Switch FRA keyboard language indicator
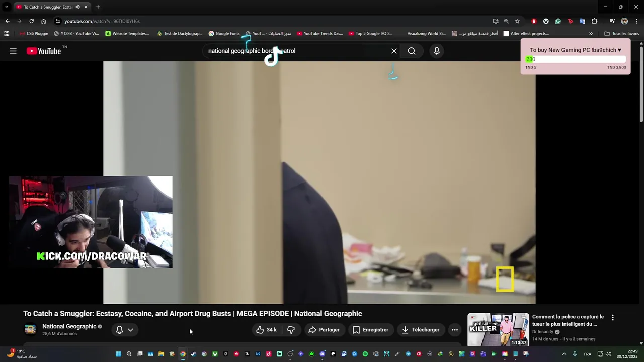The width and height of the screenshot is (644, 362). pyautogui.click(x=587, y=354)
